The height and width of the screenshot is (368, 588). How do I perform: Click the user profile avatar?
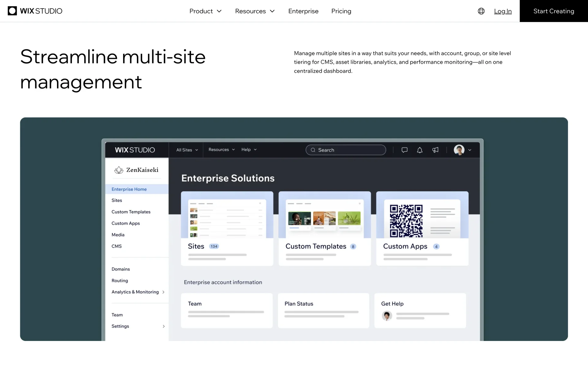pyautogui.click(x=459, y=150)
